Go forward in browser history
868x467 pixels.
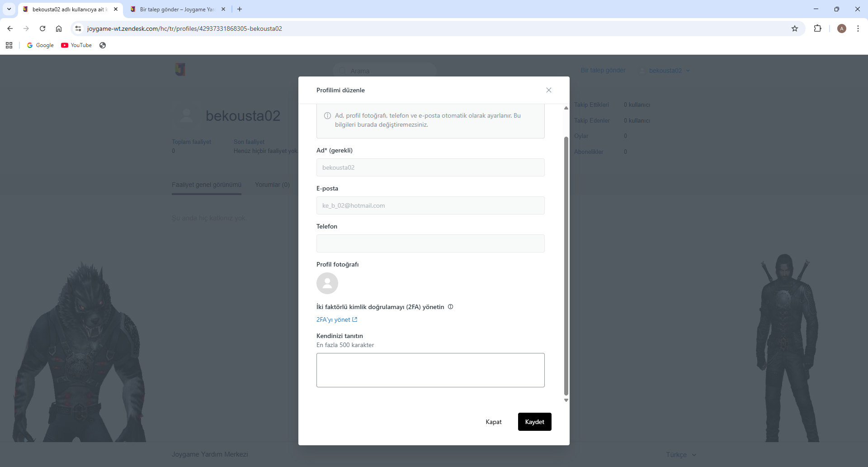[26, 29]
